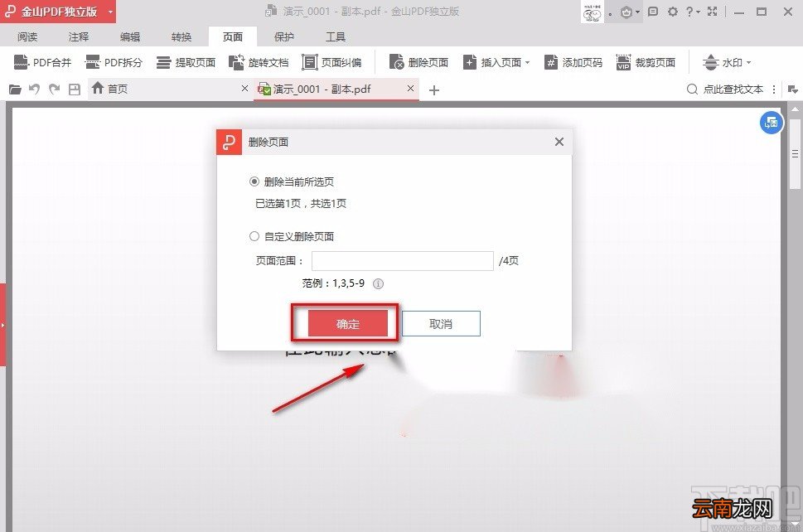Viewport: 803px width, 532px height.
Task: Expand the left side panel handle
Action: (x=2, y=325)
